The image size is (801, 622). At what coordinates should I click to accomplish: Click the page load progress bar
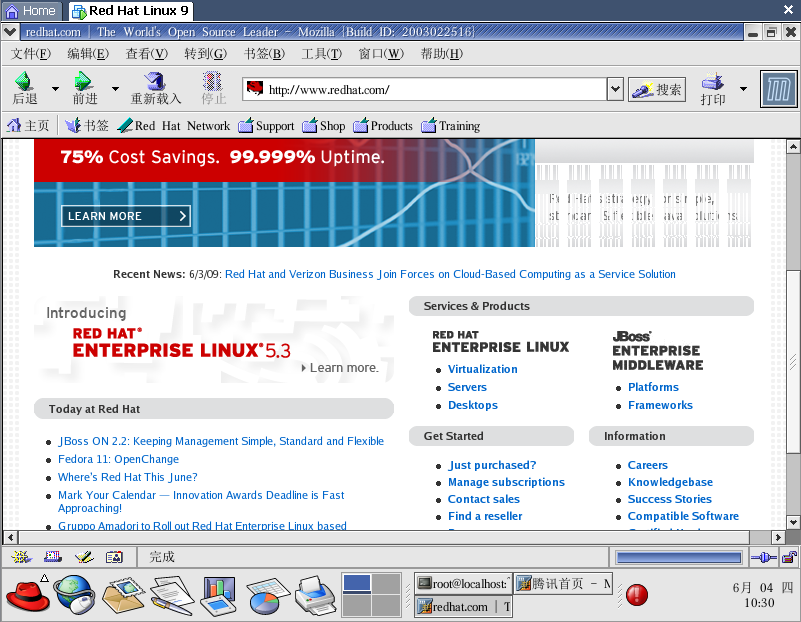coord(679,558)
